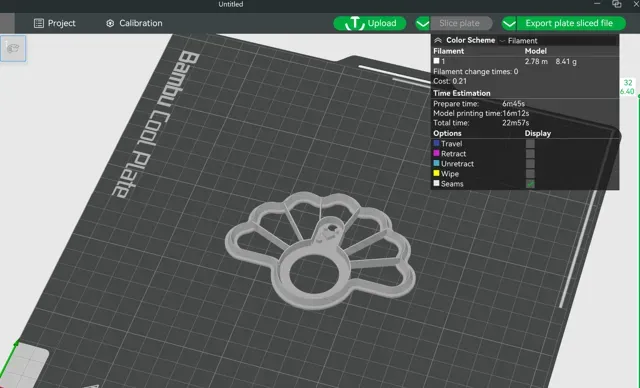Click the Seams white color swatch

(x=436, y=183)
